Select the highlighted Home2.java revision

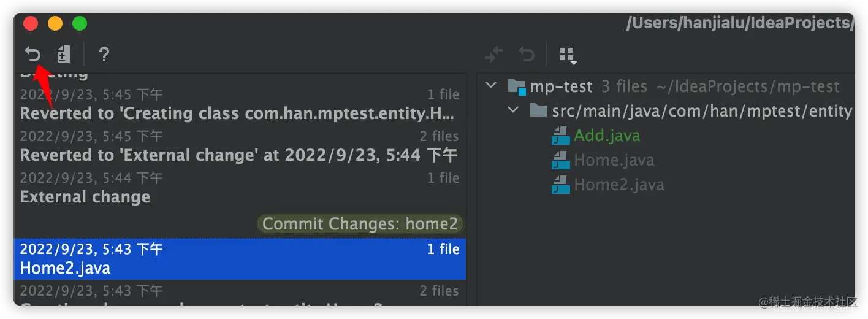pyautogui.click(x=240, y=259)
